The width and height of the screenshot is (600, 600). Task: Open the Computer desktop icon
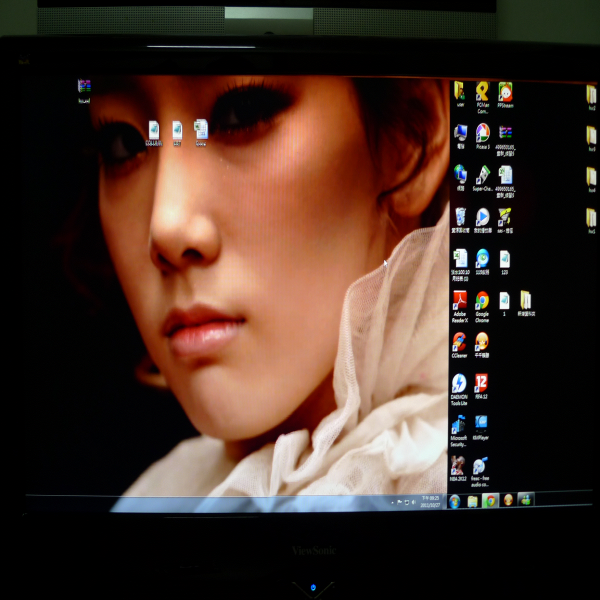click(x=460, y=137)
